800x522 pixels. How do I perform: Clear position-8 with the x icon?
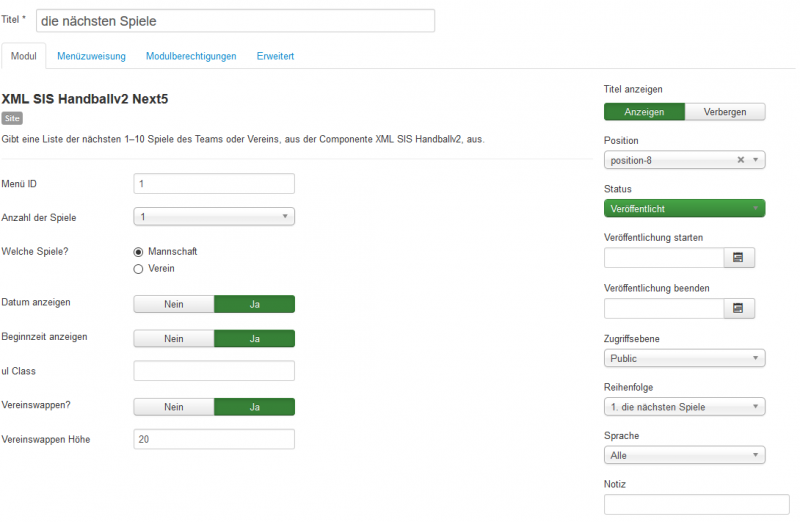[x=740, y=160]
